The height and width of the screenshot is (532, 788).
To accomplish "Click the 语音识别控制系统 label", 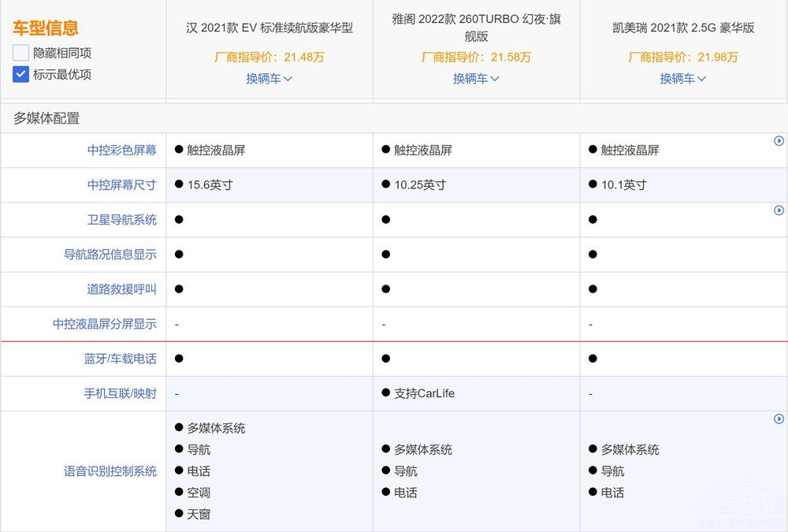I will point(110,471).
